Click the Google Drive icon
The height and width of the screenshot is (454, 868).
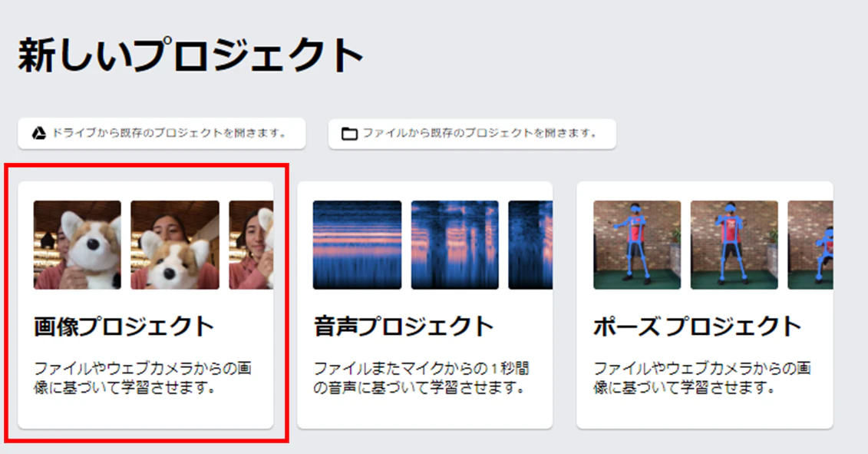(38, 133)
